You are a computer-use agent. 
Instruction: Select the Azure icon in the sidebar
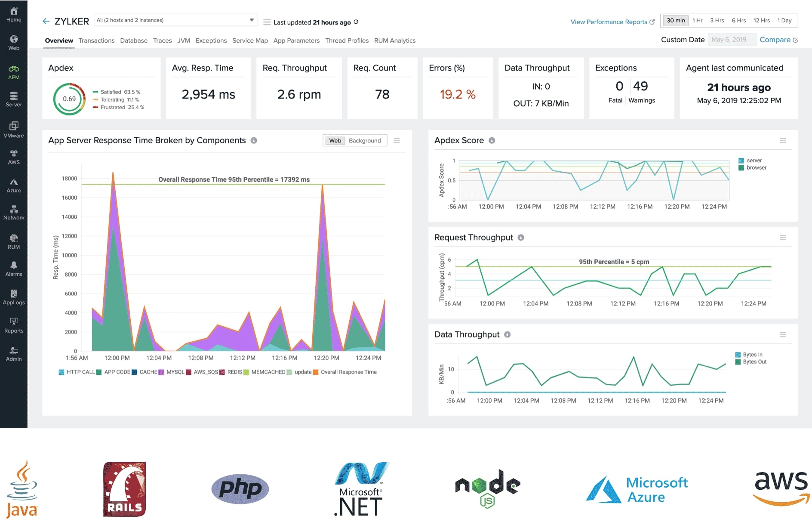click(x=14, y=184)
